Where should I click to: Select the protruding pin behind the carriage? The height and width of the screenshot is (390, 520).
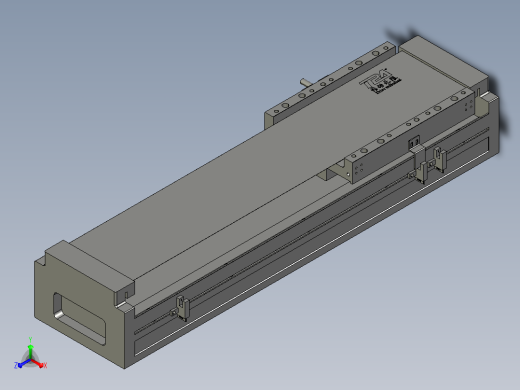306,82
